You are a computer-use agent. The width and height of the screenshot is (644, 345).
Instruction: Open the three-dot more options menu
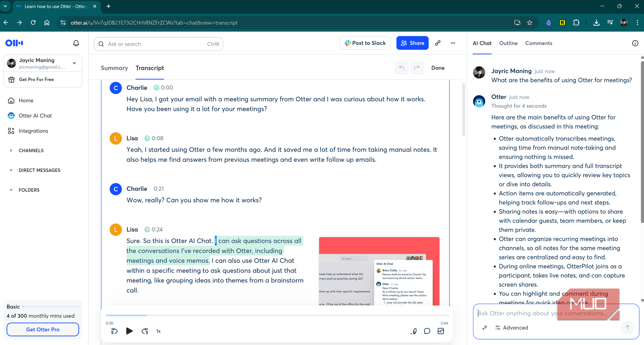(x=453, y=43)
